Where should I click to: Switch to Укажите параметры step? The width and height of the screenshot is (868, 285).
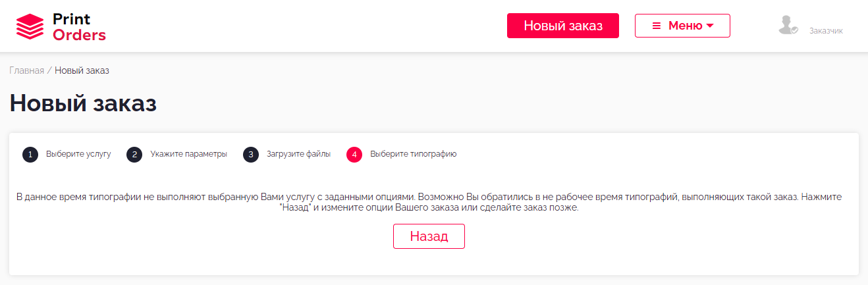point(188,154)
